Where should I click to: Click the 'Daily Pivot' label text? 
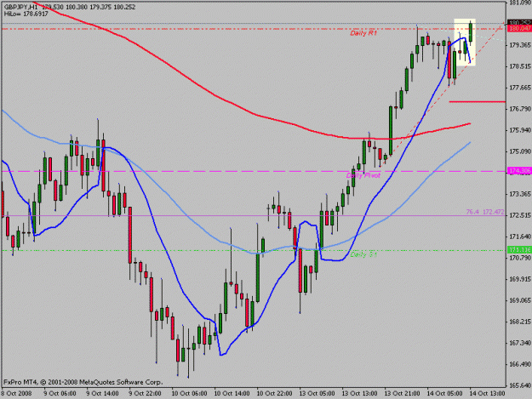[x=363, y=175]
